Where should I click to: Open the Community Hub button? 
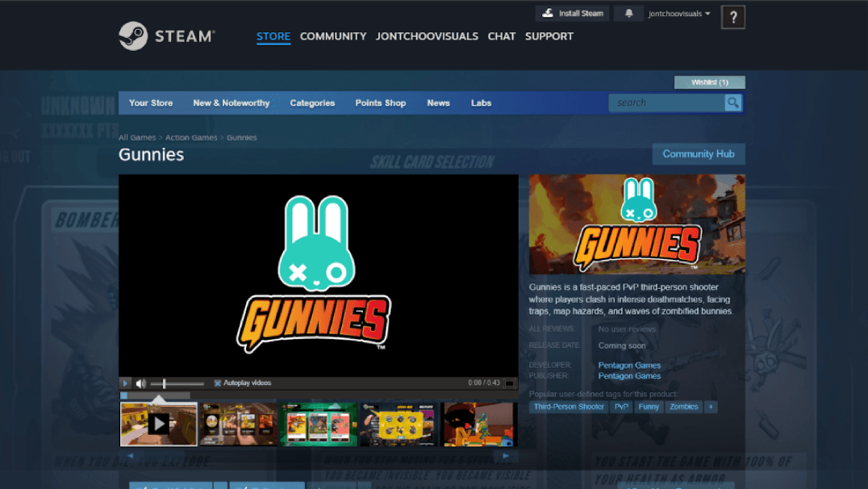699,154
